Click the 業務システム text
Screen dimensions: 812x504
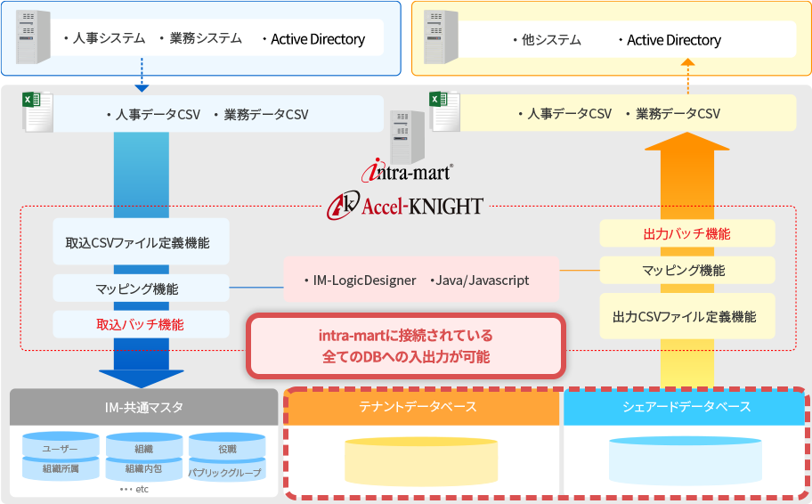click(x=206, y=38)
